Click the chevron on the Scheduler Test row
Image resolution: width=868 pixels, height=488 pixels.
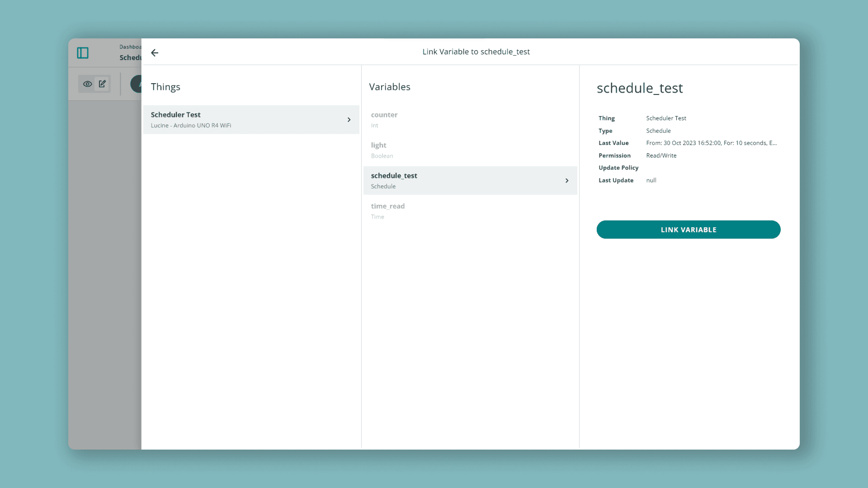coord(349,120)
